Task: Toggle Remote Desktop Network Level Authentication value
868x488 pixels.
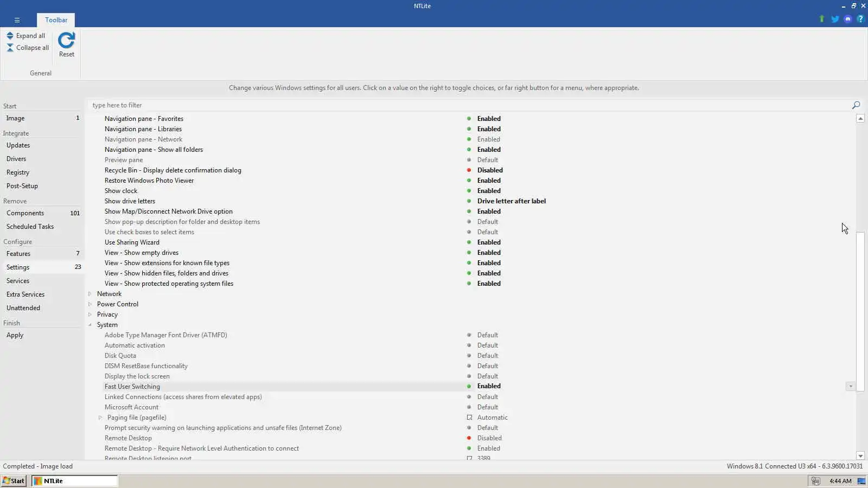Action: click(489, 448)
